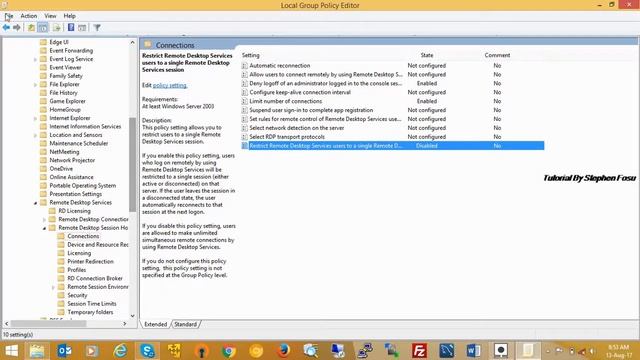640x360 pixels.
Task: Collapse the Remote Desktop Services tree node
Action: 35,203
